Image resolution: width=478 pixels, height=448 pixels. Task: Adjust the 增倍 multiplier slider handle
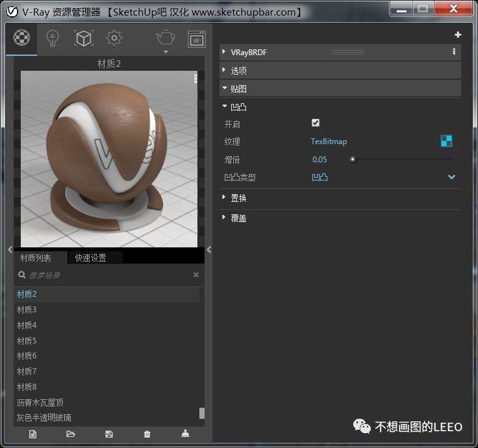353,159
